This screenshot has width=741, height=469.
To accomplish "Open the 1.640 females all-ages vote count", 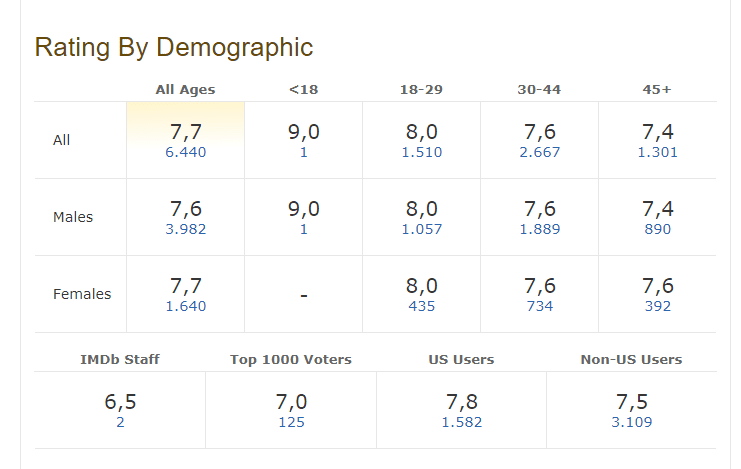I will click(x=186, y=306).
